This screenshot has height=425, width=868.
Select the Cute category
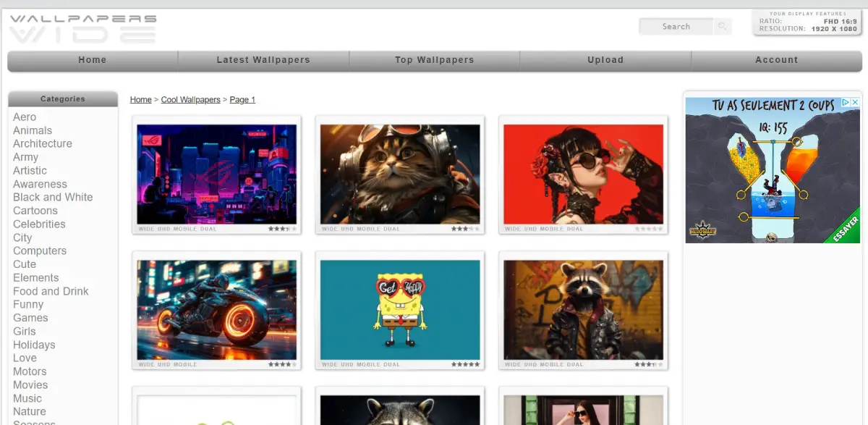25,264
